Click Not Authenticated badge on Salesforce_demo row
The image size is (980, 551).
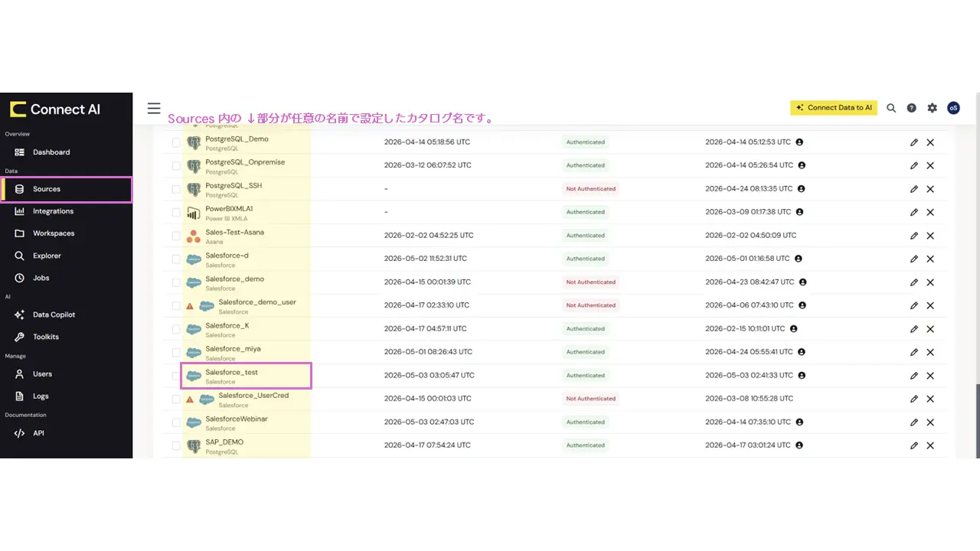(591, 282)
